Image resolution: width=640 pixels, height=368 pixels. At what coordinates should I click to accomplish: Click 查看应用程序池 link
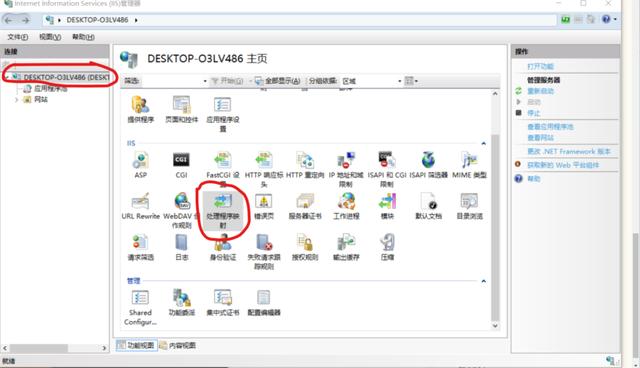coord(550,127)
